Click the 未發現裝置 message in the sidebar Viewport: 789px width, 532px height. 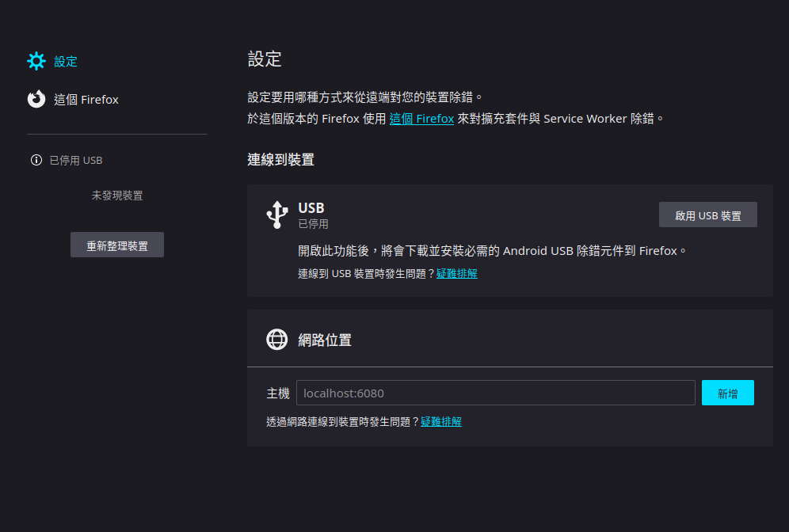[116, 196]
